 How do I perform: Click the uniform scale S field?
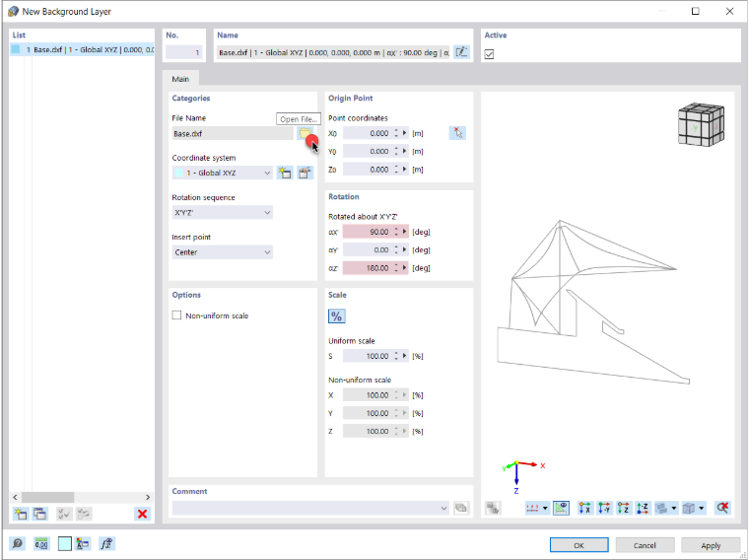pyautogui.click(x=368, y=356)
